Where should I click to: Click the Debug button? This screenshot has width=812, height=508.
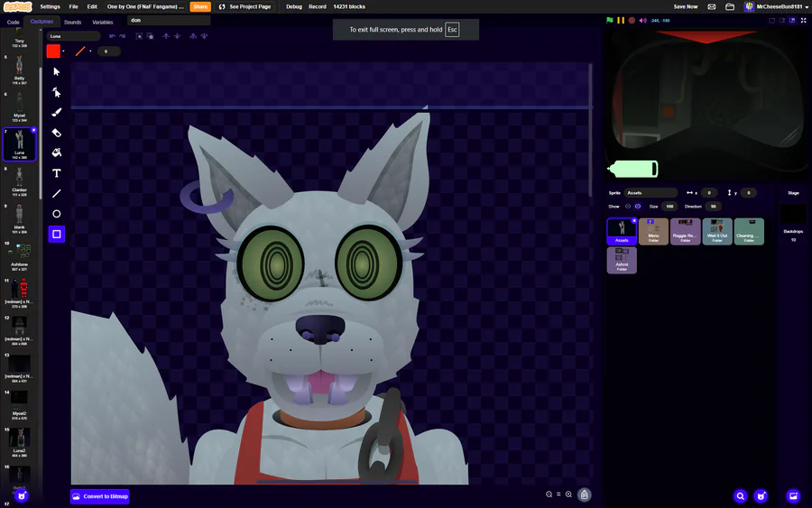click(294, 6)
